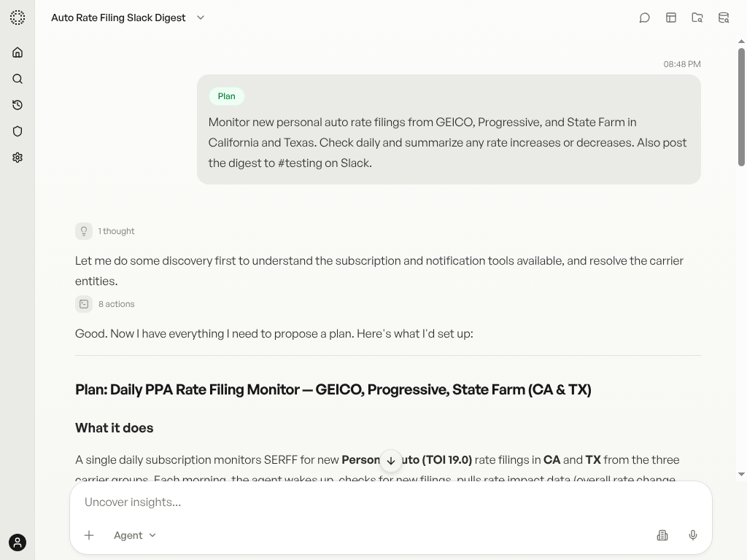Expand the Auto Rate Filing Slack Digest title dropdown
747x560 pixels.
pos(201,17)
